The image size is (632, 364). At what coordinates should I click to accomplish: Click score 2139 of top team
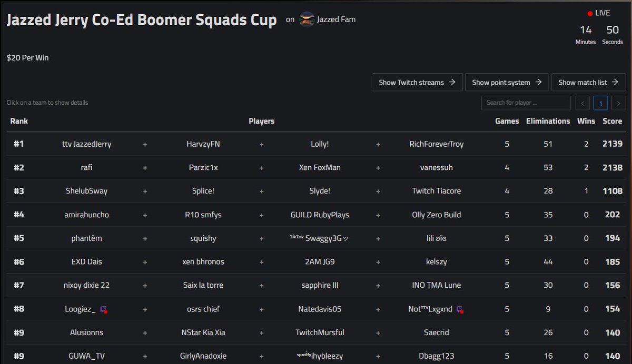coord(613,144)
